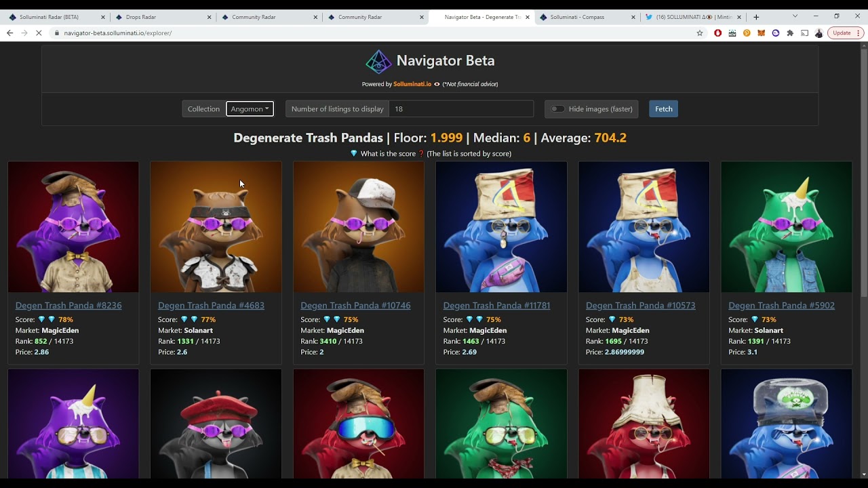
Task: Bookmark this page with the star icon
Action: (700, 33)
